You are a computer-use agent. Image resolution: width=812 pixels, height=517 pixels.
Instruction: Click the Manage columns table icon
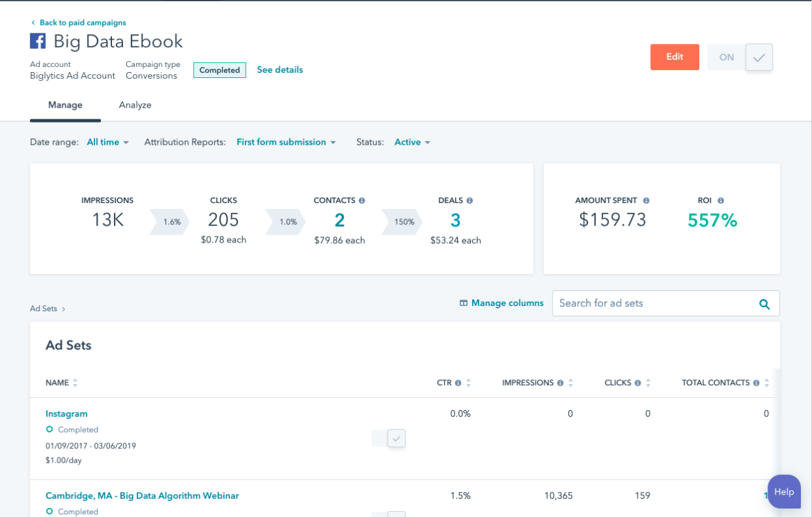point(464,303)
